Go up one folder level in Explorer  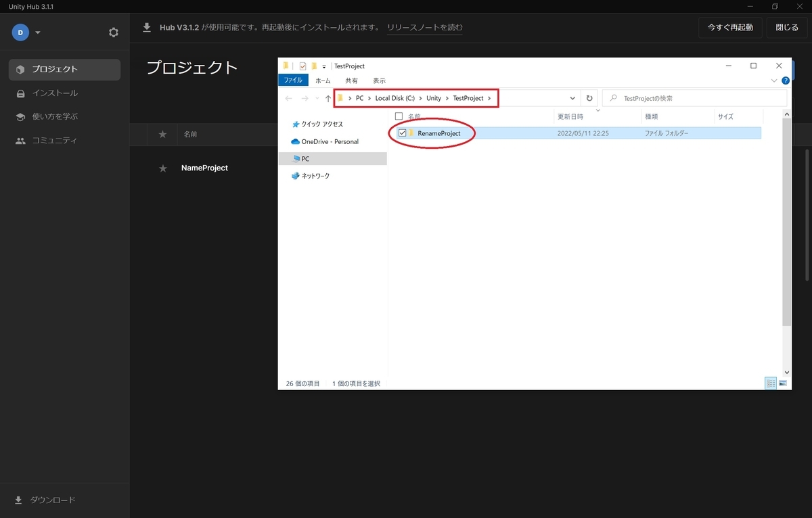[328, 98]
